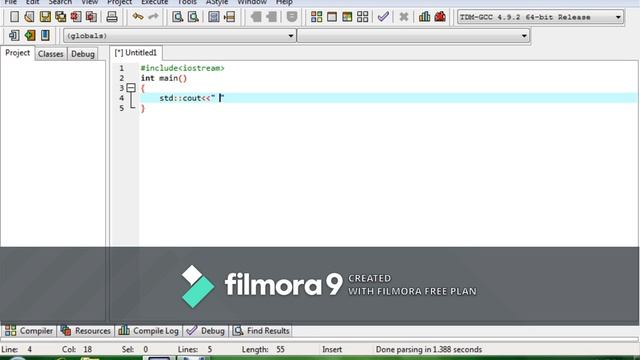Viewport: 640px width, 360px height.
Task: Expand the (globals) scope dropdown
Action: pos(180,36)
